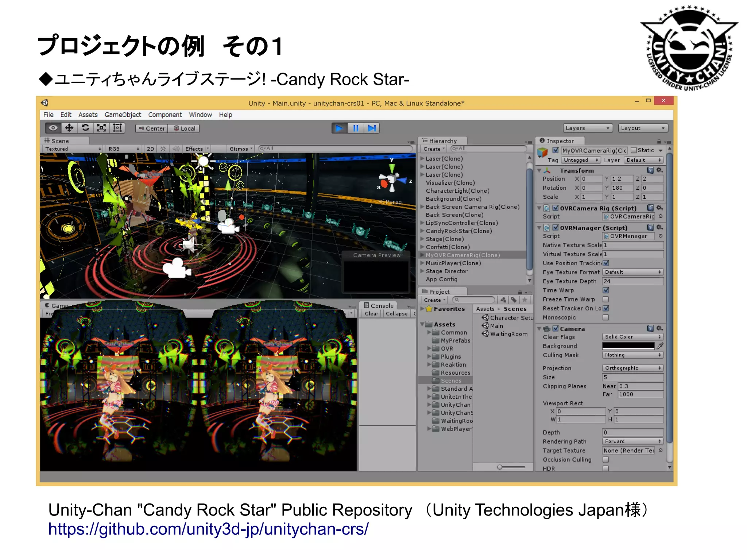This screenshot has height=560, width=747.
Task: Disable OVRCamera Rig script checkbox
Action: 556,208
